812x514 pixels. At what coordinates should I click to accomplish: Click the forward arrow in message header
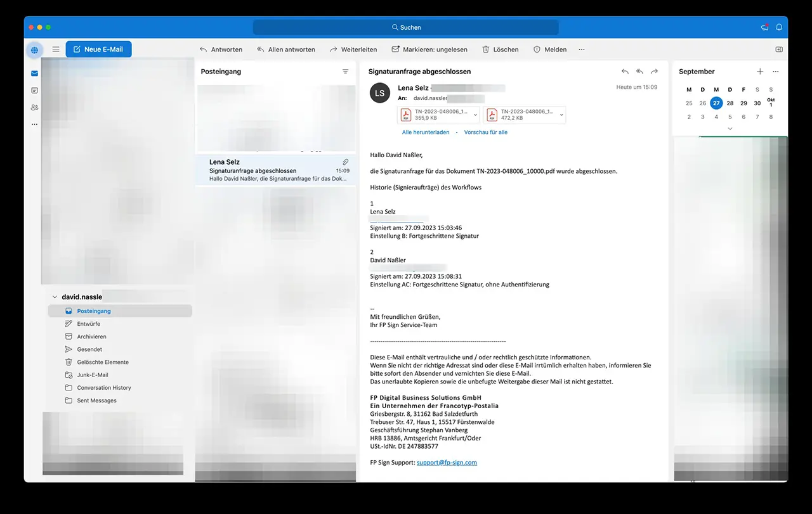pyautogui.click(x=654, y=72)
